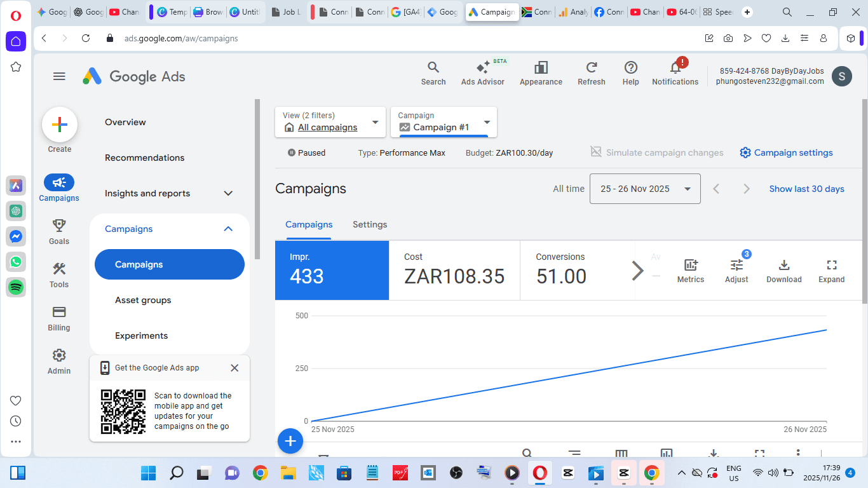868x488 pixels.
Task: Open the date range dropdown
Action: 645,189
